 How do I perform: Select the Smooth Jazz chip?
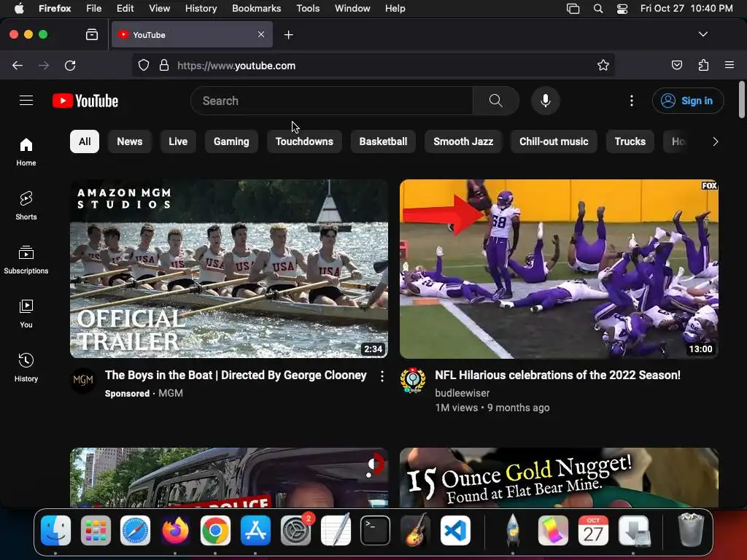click(x=463, y=141)
